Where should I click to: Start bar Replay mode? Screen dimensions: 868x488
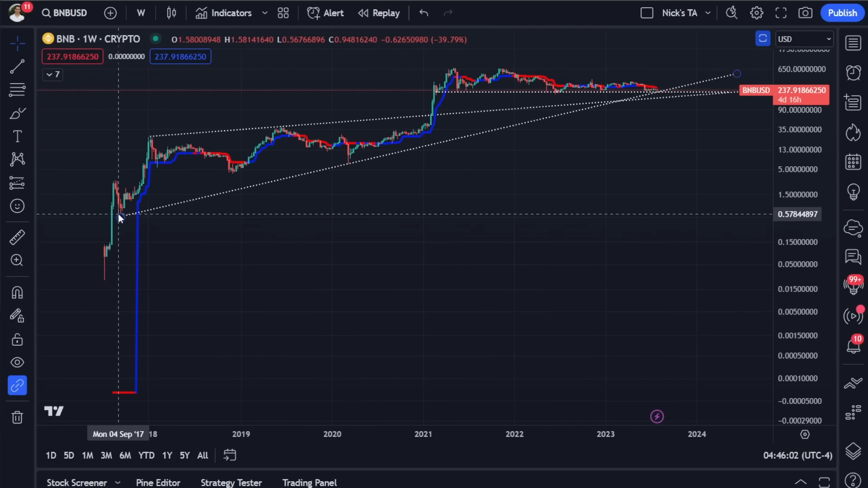(379, 13)
